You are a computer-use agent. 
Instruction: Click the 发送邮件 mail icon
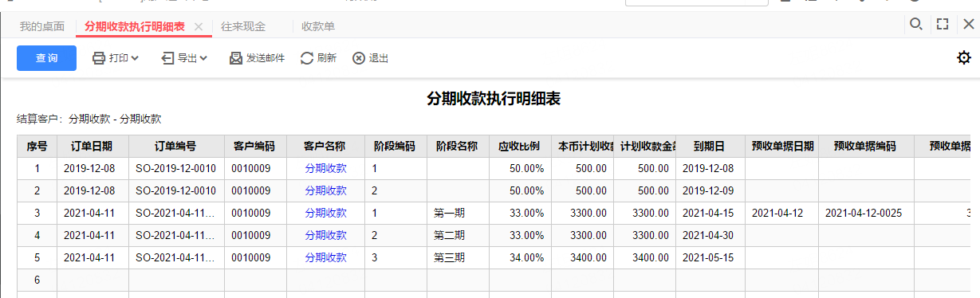tap(236, 58)
